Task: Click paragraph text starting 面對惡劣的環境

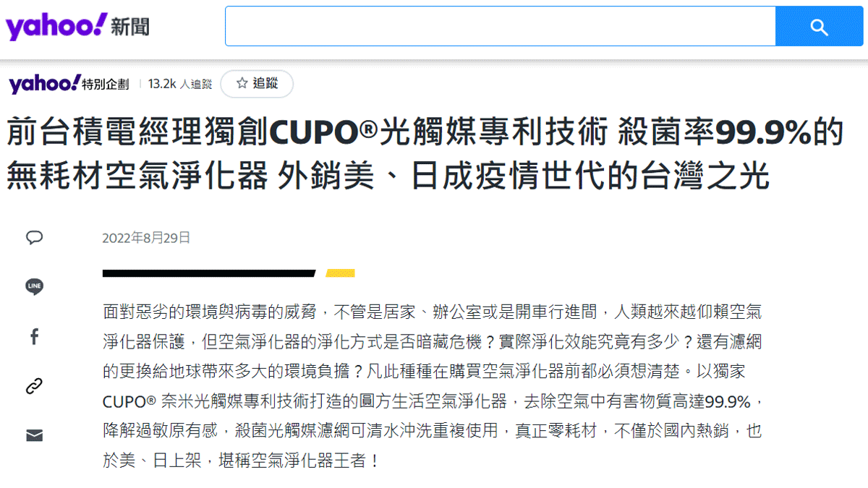Action: point(432,386)
